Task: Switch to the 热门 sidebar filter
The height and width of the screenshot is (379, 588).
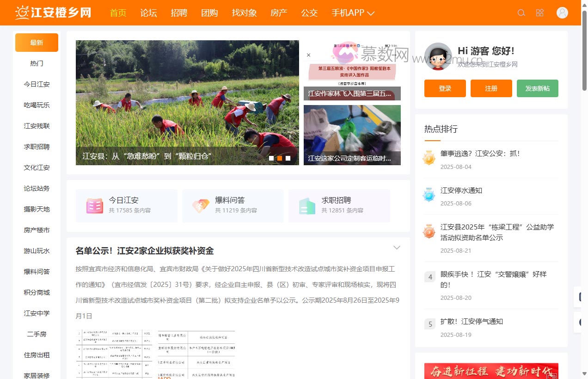Action: pyautogui.click(x=37, y=63)
